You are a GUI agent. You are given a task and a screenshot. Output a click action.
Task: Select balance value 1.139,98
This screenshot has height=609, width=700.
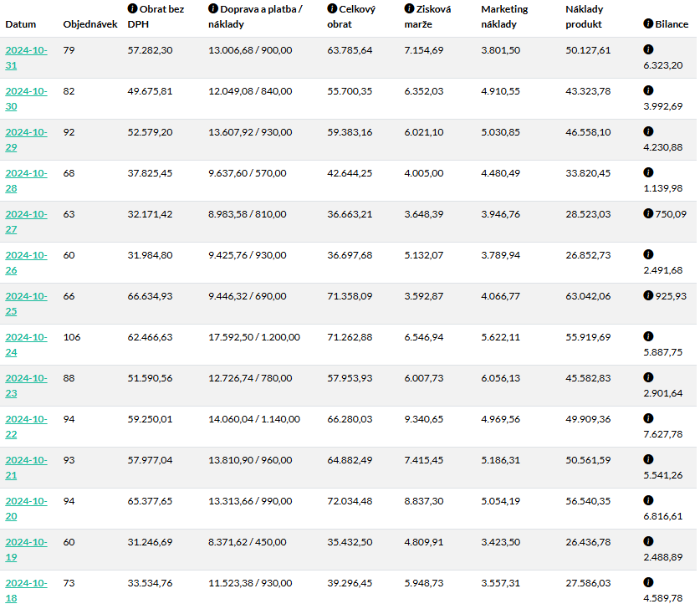tap(663, 188)
